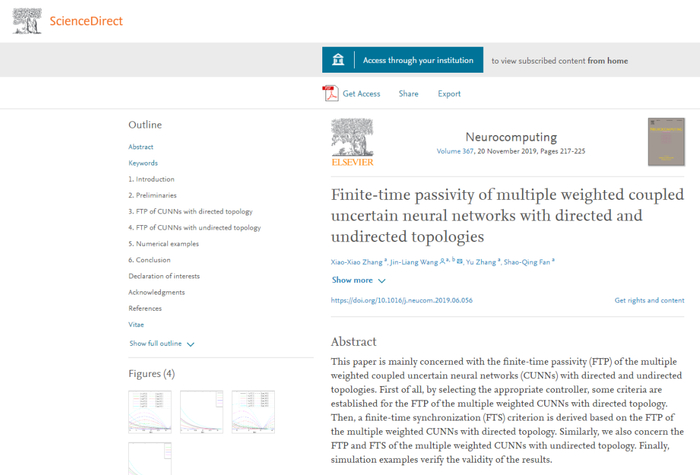Viewport: 700px width, 475px height.
Task: Click the Elsevier tree logo
Action: tap(352, 141)
